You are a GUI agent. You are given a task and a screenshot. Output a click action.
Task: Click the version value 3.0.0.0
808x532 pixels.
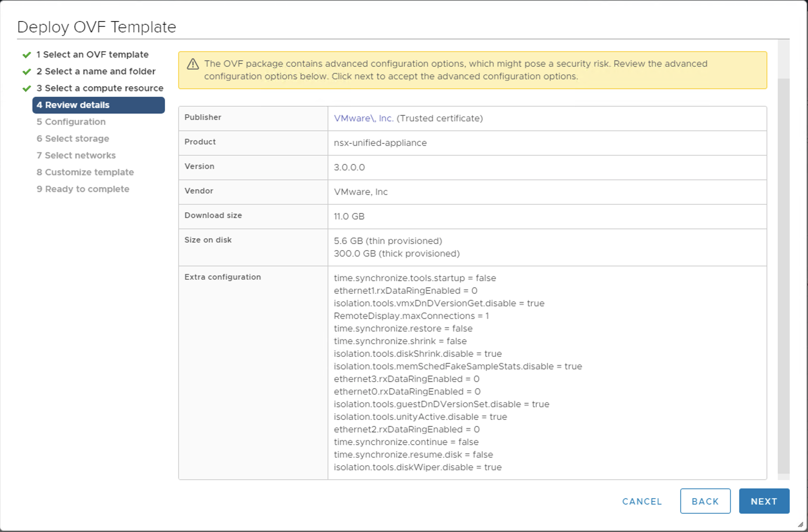click(x=349, y=168)
